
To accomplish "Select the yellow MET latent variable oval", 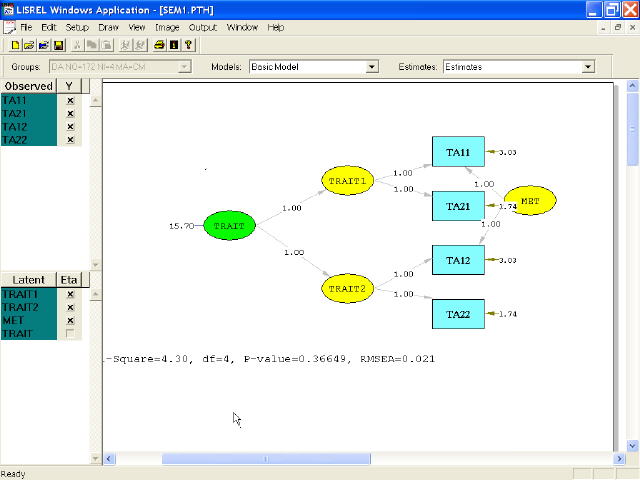I will click(529, 201).
